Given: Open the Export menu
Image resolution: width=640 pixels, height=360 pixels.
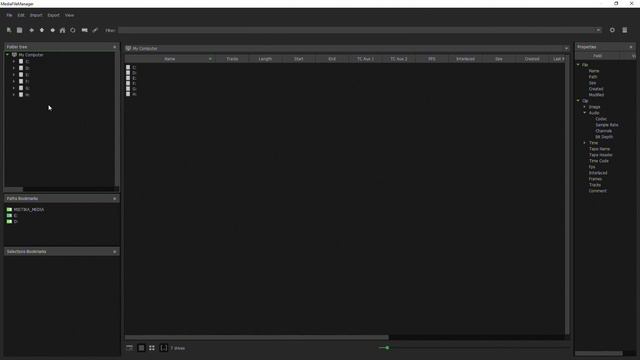Looking at the screenshot, I should click(x=53, y=15).
